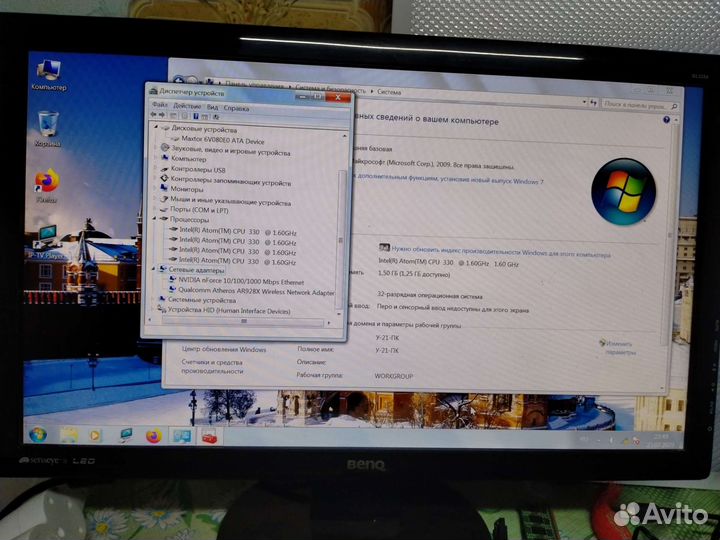Collapse Дисковые устройства tree node
Screen dimensions: 720x540
pyautogui.click(x=156, y=128)
